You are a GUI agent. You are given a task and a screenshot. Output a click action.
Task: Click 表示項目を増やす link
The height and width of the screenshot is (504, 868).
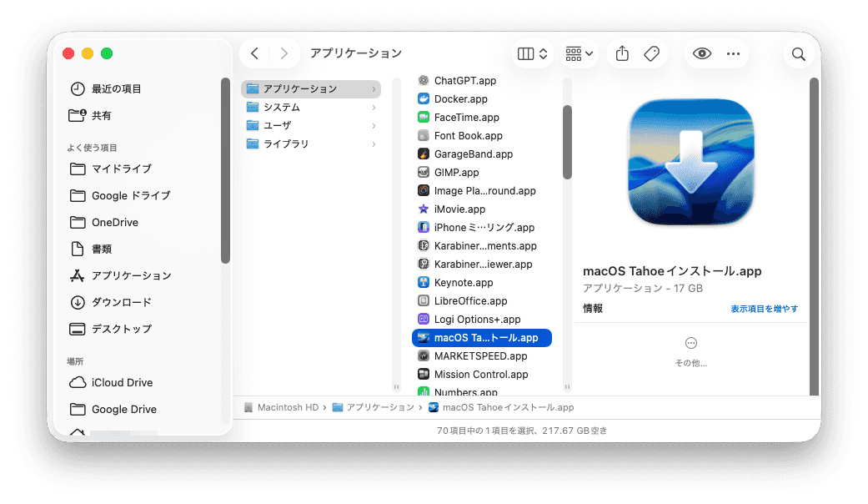pos(764,309)
